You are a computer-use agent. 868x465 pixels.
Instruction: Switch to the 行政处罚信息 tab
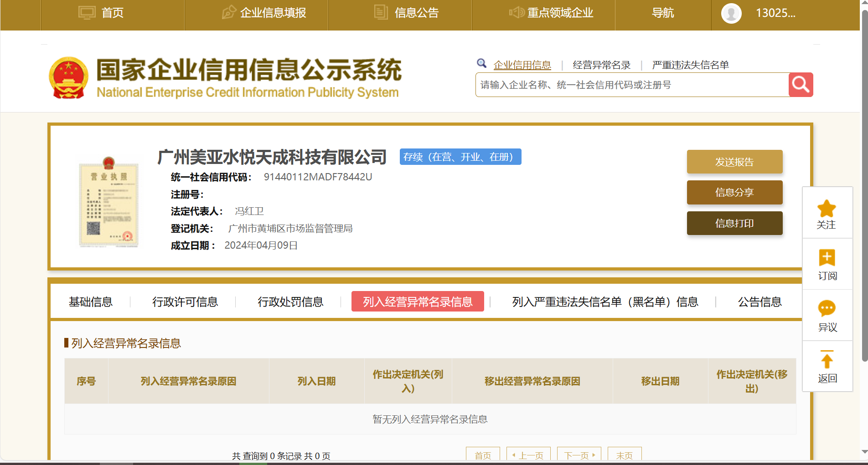290,302
